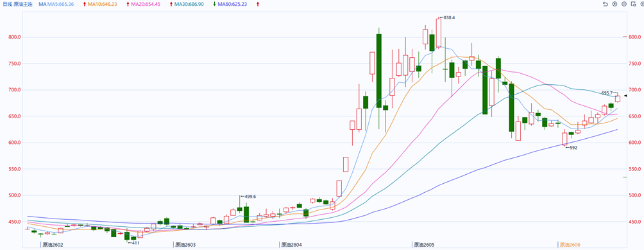Zoom out with the minus circle icon
Image resolution: width=644 pixels, height=250 pixels.
click(x=624, y=4)
